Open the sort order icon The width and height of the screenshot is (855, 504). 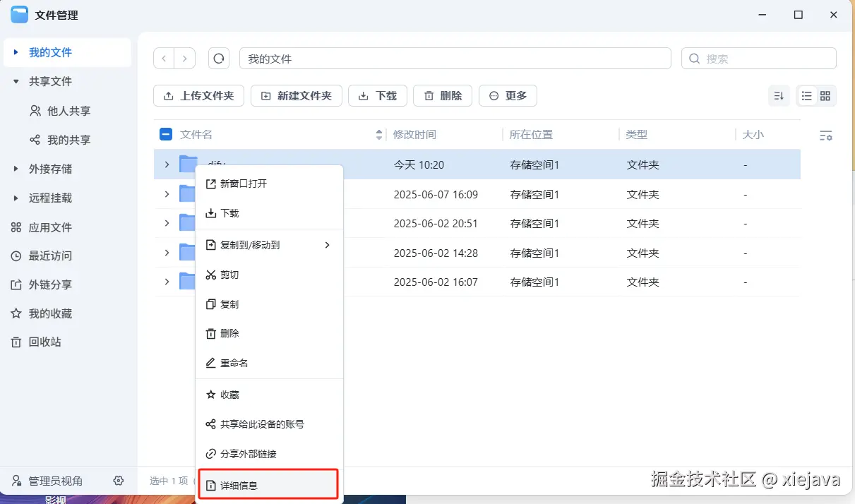tap(779, 95)
